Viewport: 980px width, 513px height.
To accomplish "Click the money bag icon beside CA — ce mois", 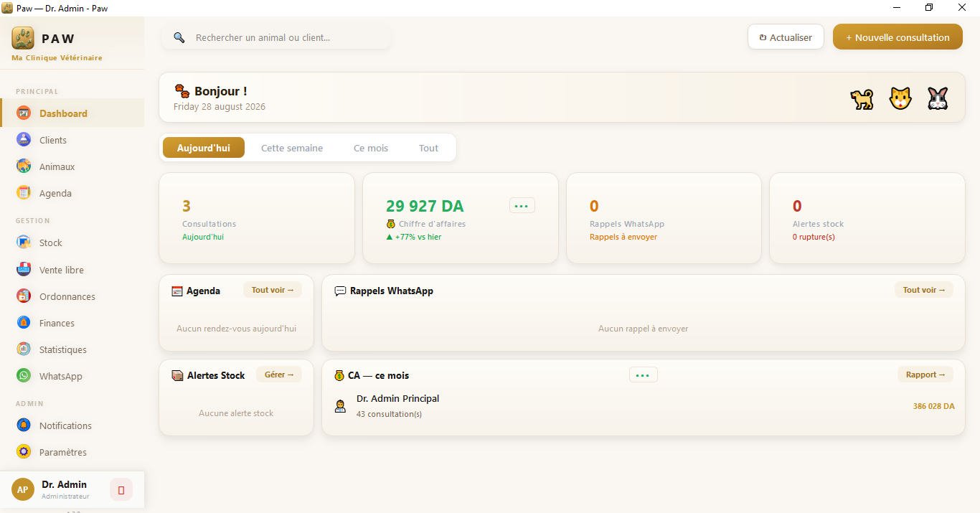I will [339, 375].
